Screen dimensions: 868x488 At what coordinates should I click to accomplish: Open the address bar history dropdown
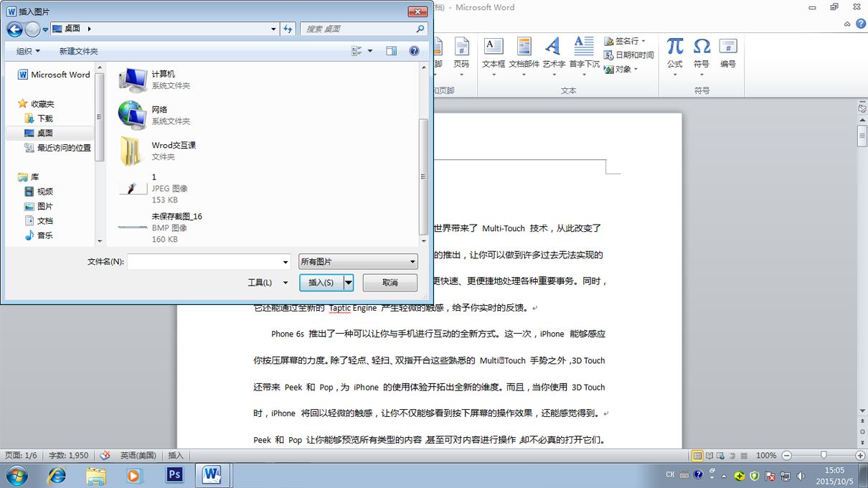[274, 29]
